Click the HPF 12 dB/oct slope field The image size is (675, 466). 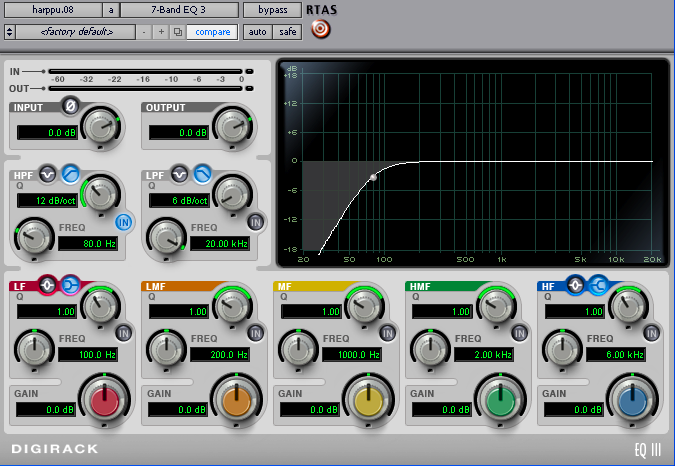coord(47,201)
